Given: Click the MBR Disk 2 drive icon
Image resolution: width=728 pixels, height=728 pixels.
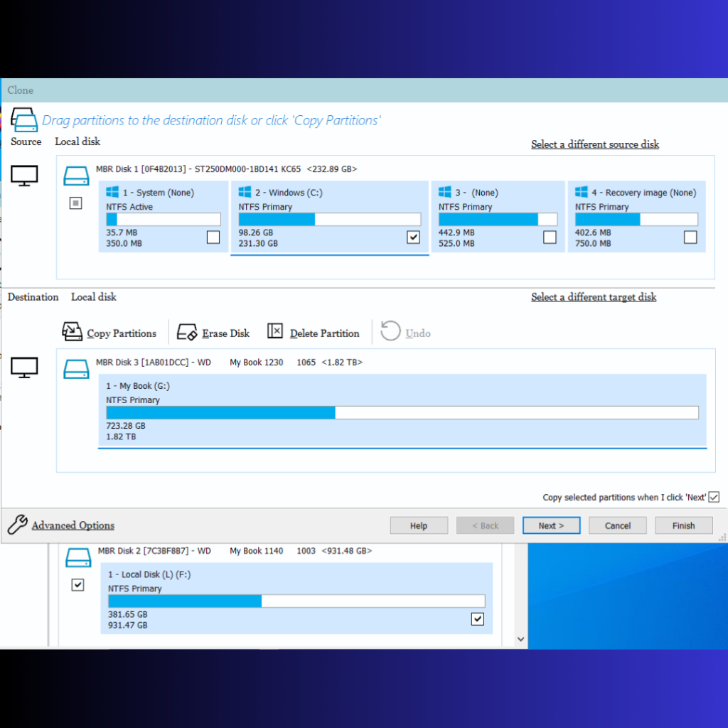Looking at the screenshot, I should tap(77, 557).
